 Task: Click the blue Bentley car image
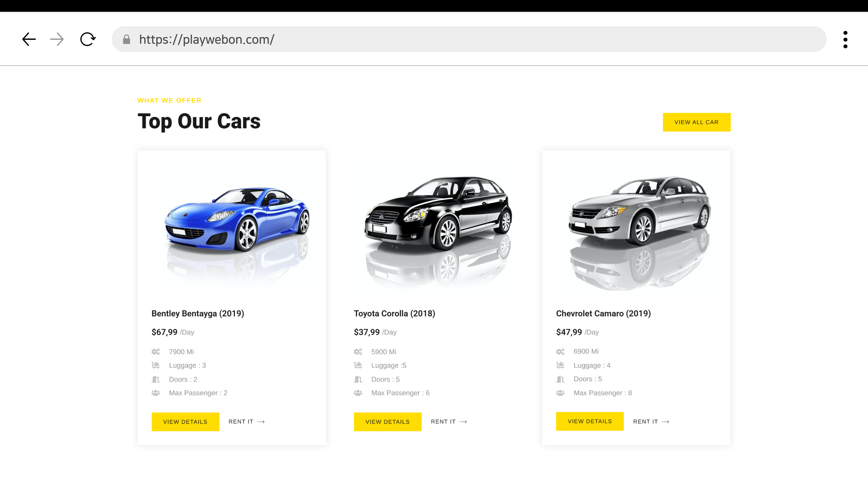pyautogui.click(x=237, y=219)
